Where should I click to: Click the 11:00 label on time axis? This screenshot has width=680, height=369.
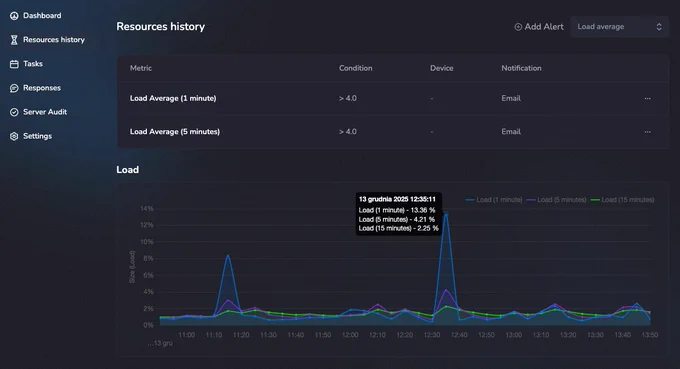pyautogui.click(x=186, y=335)
